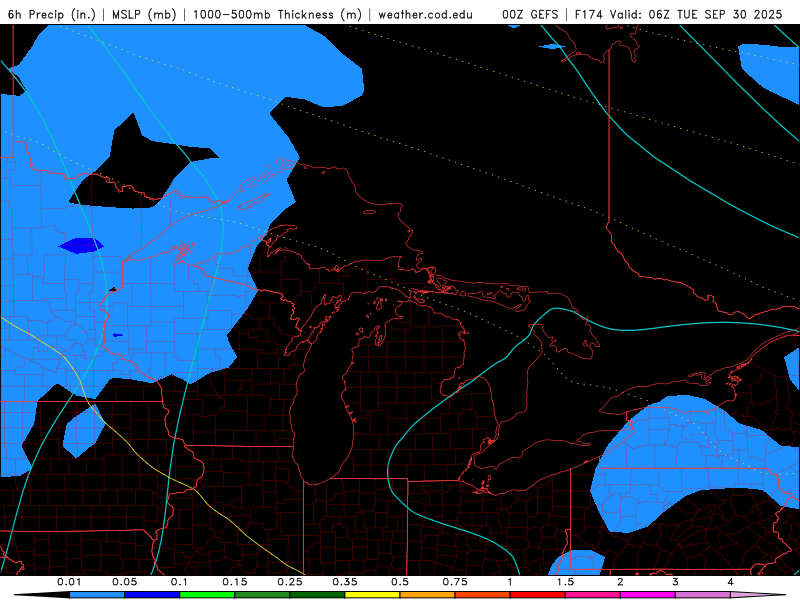Pick the dark green 0.25–0.35 legend swatch
800x600 pixels.
pyautogui.click(x=317, y=595)
